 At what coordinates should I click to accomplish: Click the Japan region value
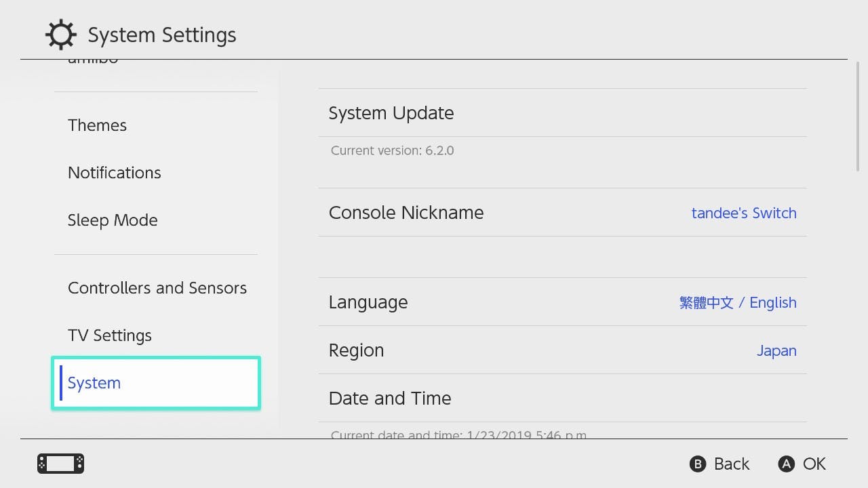point(776,351)
